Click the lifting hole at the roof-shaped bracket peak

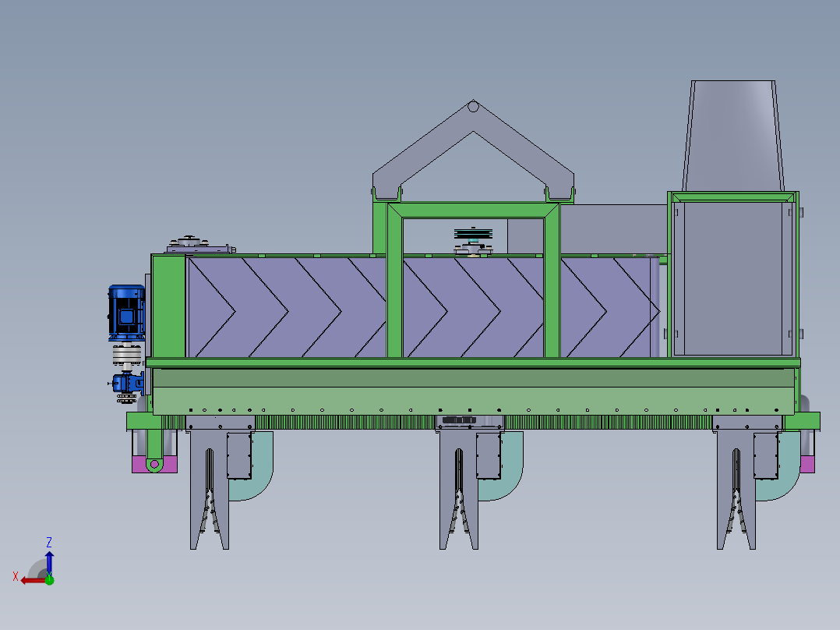pyautogui.click(x=473, y=107)
